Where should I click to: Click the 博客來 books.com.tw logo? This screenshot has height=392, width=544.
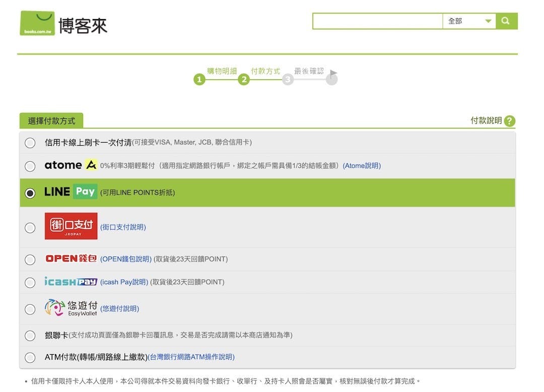(x=63, y=23)
